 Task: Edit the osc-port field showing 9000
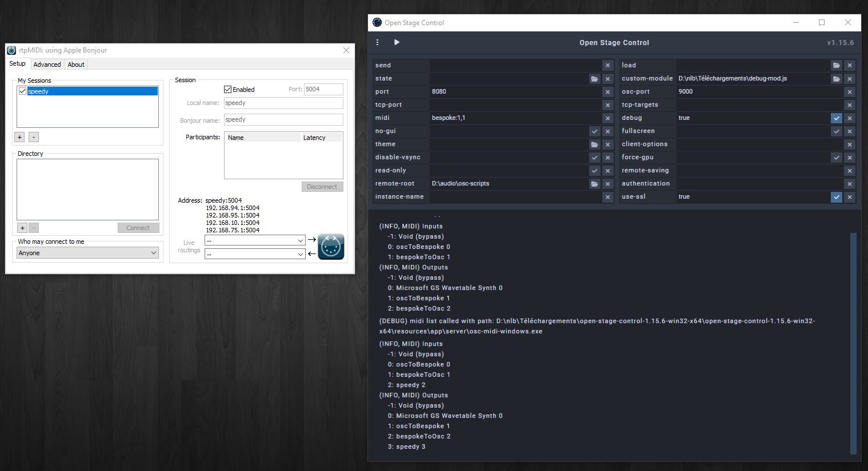[x=760, y=92]
